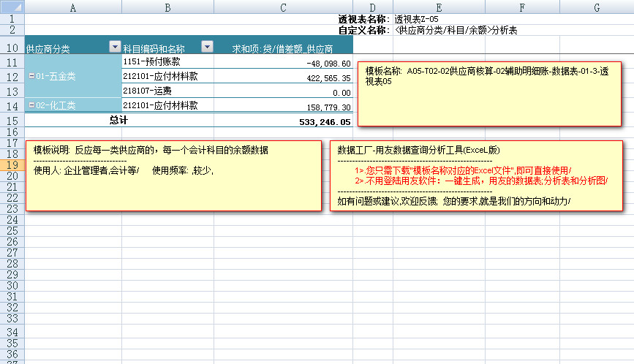The image size is (634, 364).
Task: Collapse the 02-化工类 group
Action: click(x=30, y=106)
